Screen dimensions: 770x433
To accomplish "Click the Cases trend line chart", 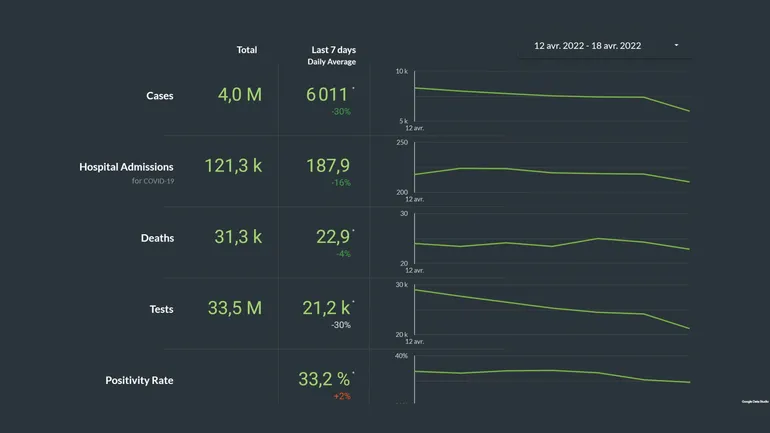I will (551, 97).
